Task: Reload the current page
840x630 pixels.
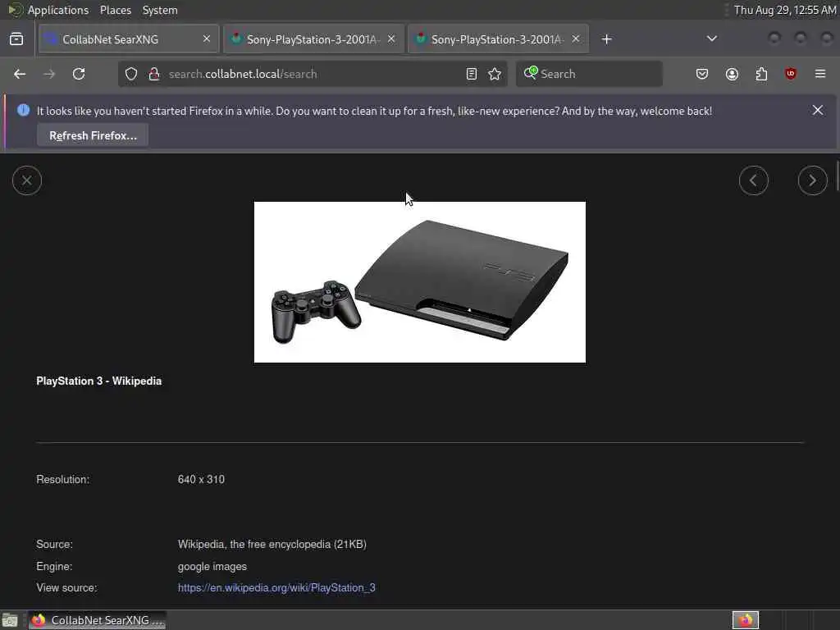Action: [79, 74]
